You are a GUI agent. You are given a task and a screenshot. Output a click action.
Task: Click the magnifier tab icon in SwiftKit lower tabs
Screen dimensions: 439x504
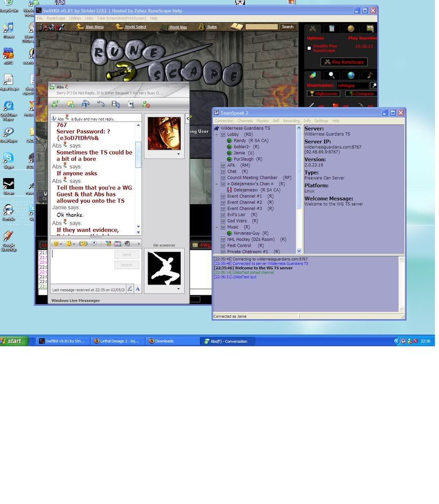332,75
